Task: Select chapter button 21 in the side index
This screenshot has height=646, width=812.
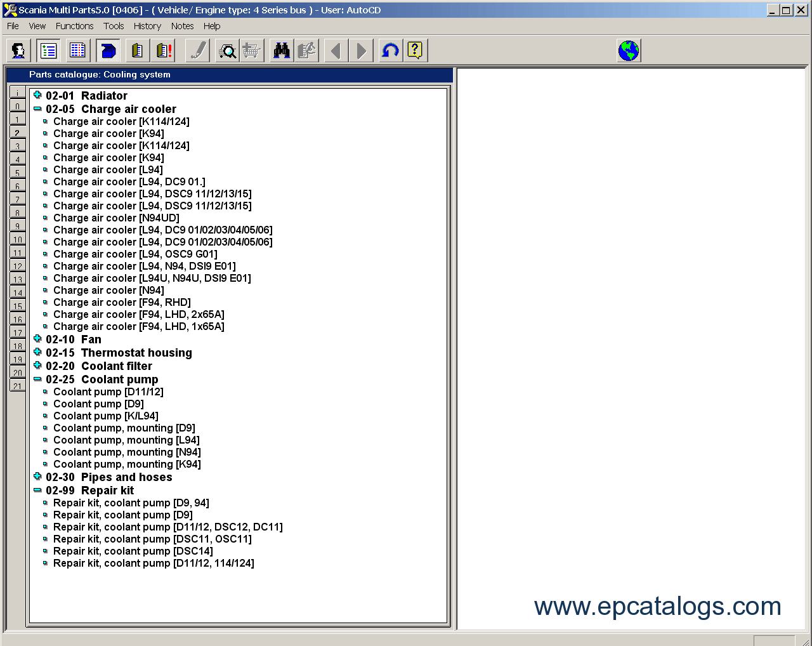Action: click(x=17, y=386)
